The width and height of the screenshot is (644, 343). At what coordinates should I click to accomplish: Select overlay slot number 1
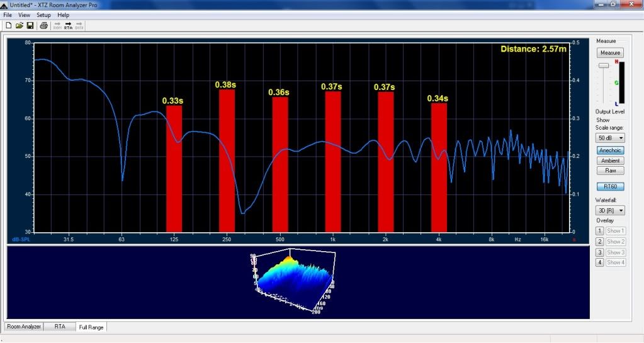(x=600, y=231)
